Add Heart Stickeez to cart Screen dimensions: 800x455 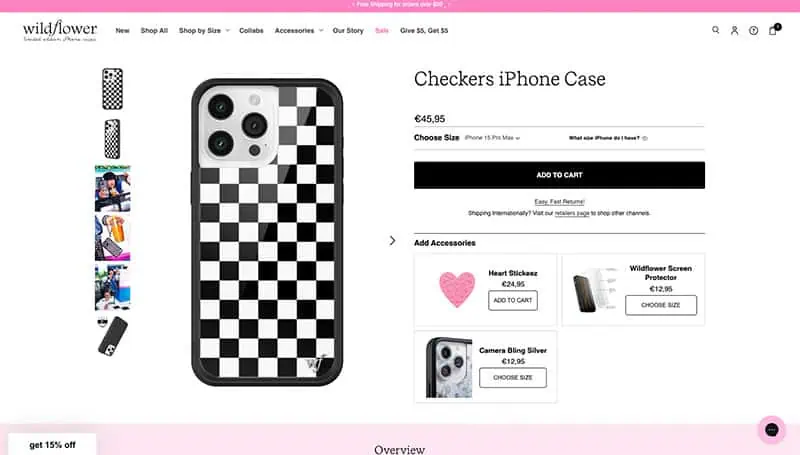tap(513, 300)
